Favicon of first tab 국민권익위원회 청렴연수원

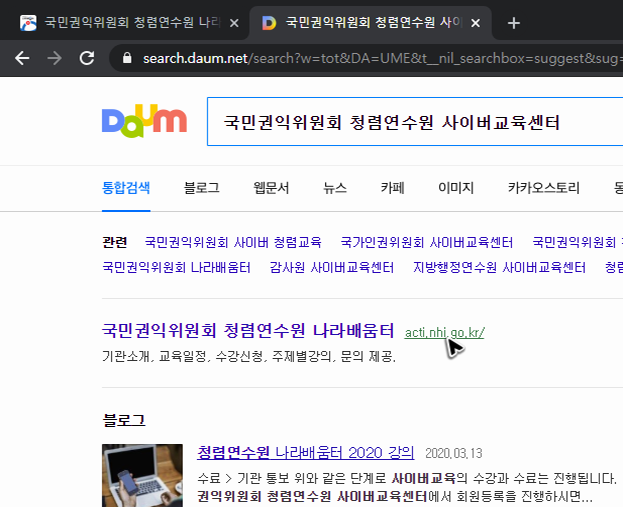click(x=28, y=23)
